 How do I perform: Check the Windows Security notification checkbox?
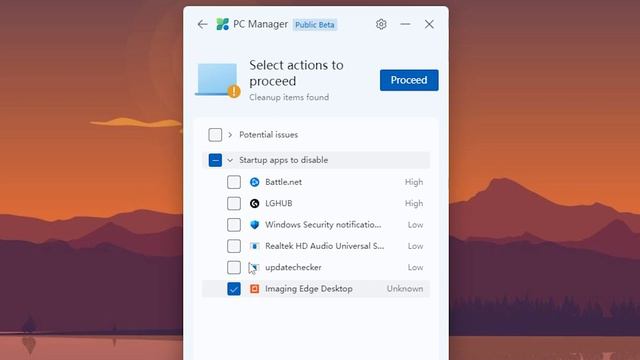[234, 225]
